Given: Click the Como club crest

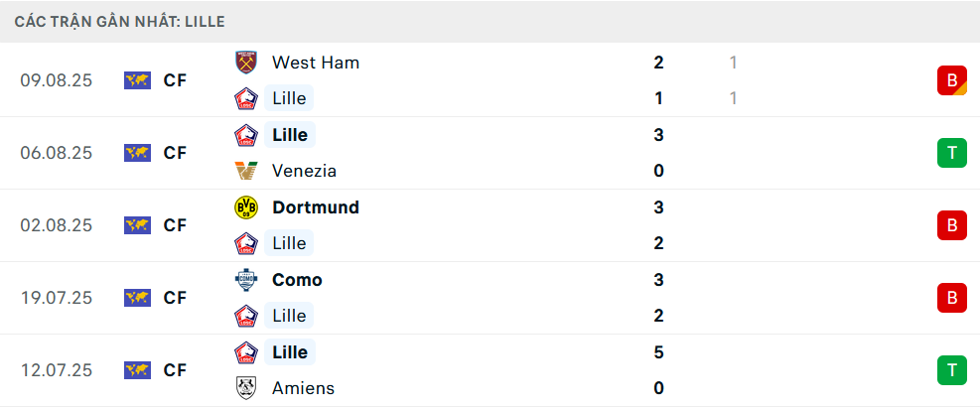Looking at the screenshot, I should 245,280.
